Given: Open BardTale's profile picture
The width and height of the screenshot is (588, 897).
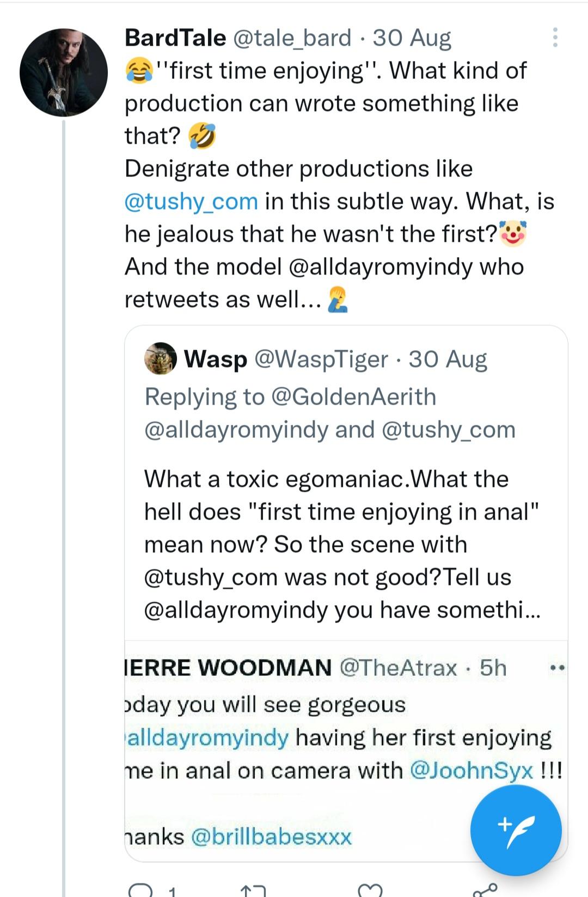Looking at the screenshot, I should click(64, 72).
